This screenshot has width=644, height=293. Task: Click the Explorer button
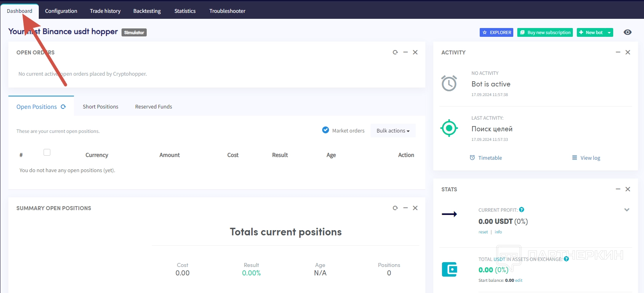click(496, 32)
